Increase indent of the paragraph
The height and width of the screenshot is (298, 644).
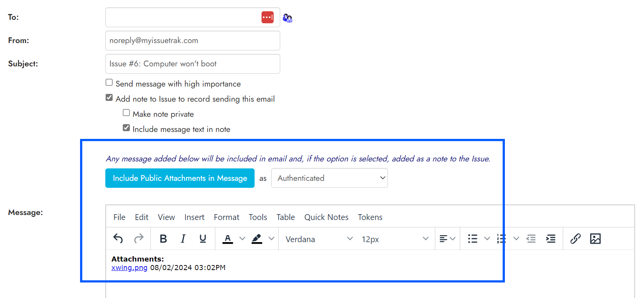[551, 239]
